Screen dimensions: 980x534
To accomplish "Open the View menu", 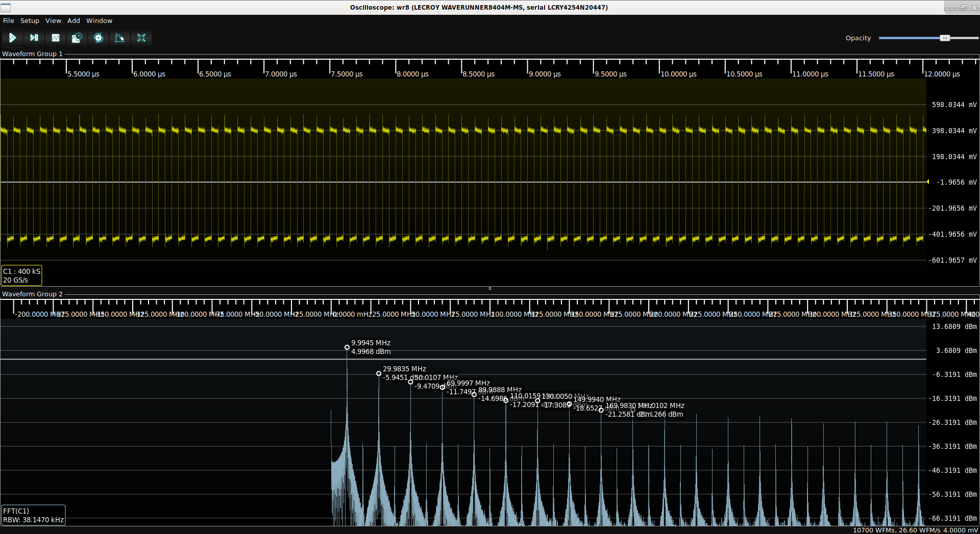I will (53, 21).
